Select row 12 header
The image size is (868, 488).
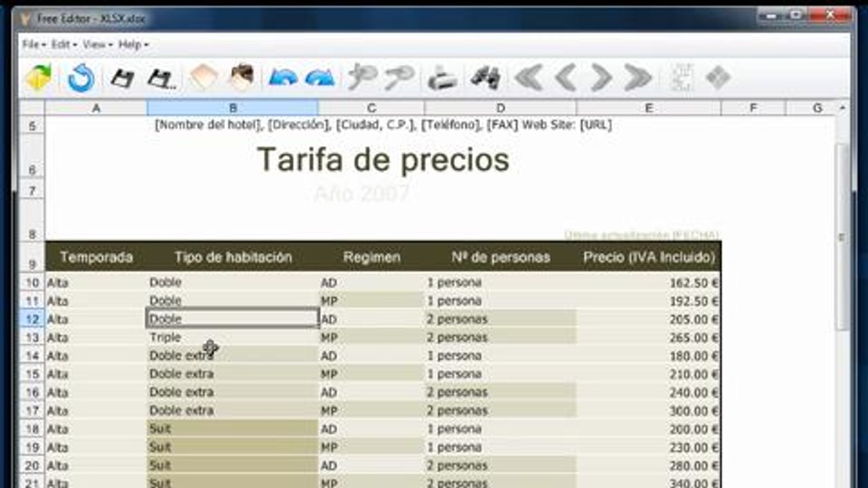(x=32, y=319)
